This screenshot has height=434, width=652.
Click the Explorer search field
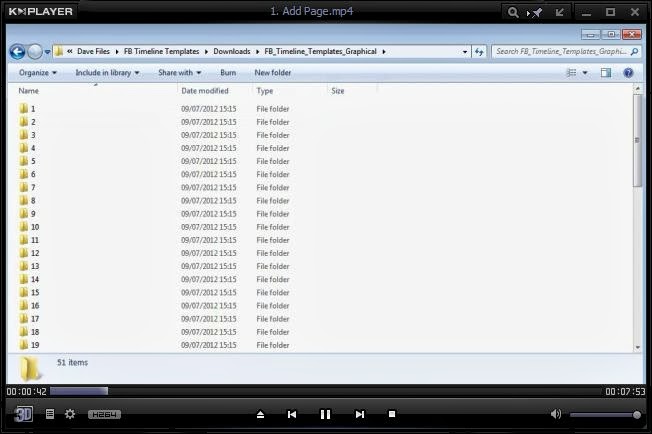[x=566, y=52]
